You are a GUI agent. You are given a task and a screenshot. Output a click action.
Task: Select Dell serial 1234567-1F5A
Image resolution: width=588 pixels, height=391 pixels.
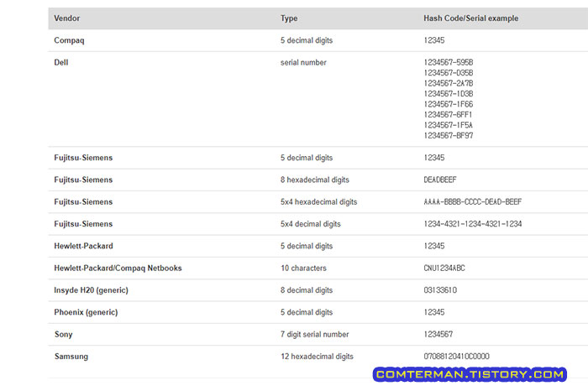point(448,125)
